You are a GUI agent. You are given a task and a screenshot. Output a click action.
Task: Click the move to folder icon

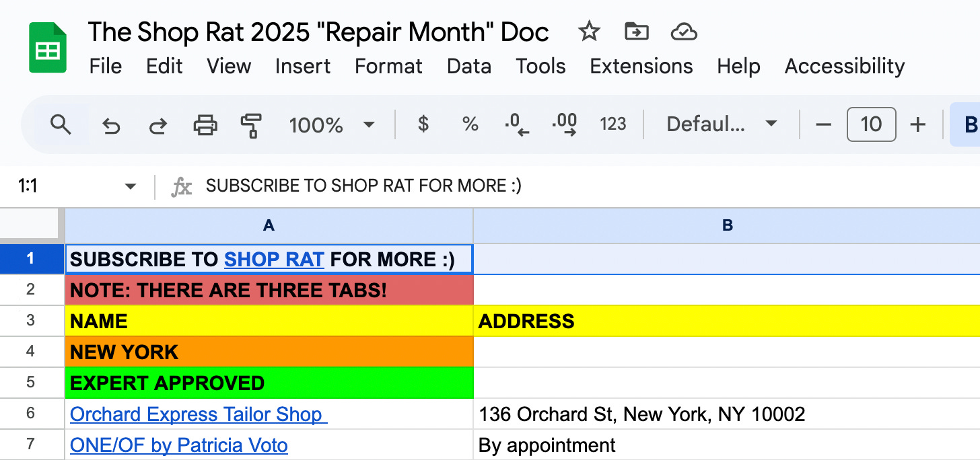pos(636,32)
